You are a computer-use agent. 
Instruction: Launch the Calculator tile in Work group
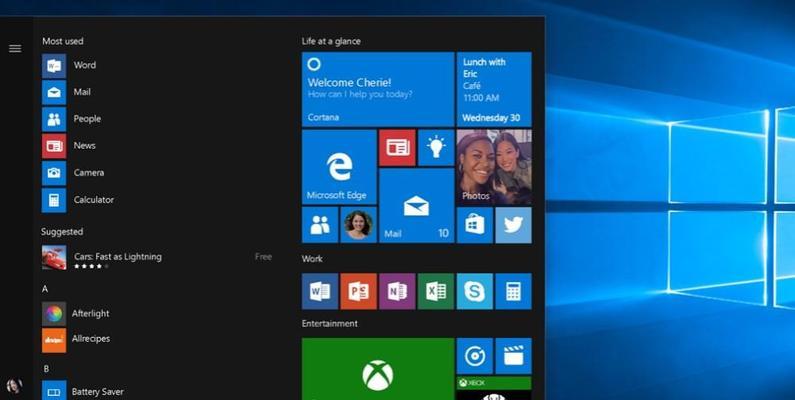tap(514, 292)
